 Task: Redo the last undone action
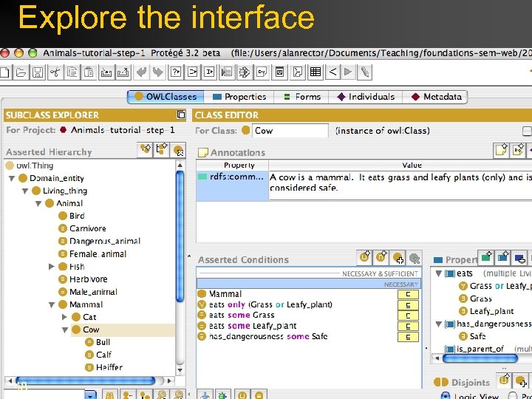point(158,72)
